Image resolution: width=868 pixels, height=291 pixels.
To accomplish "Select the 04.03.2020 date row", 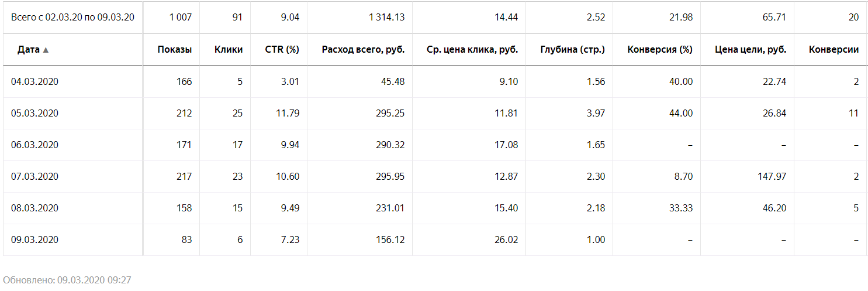I will click(x=34, y=82).
